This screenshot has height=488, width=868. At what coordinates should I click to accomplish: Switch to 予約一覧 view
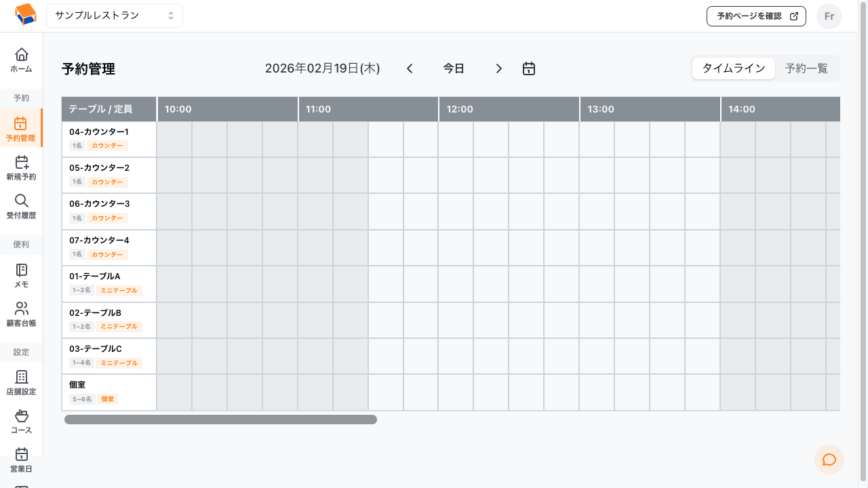(806, 68)
